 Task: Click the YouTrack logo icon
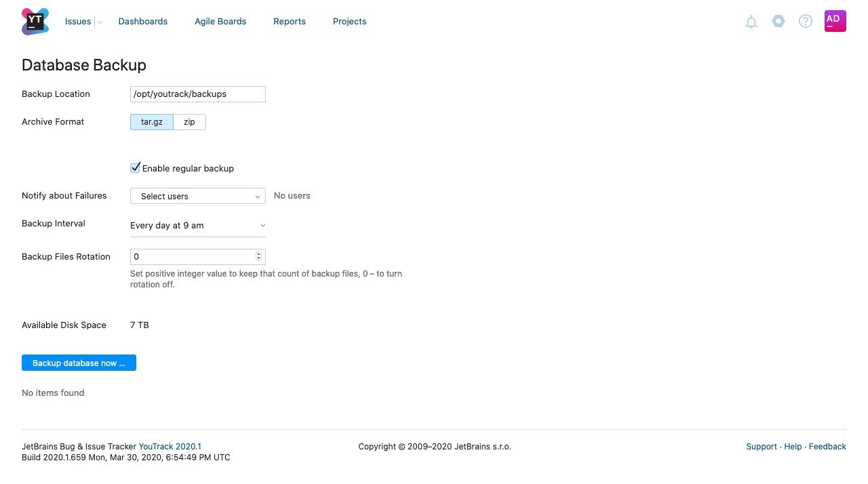point(35,22)
